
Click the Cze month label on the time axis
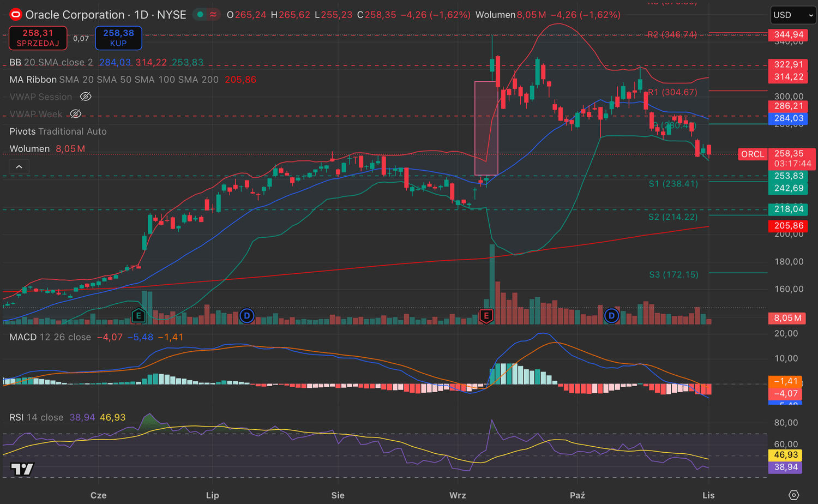[x=98, y=495]
